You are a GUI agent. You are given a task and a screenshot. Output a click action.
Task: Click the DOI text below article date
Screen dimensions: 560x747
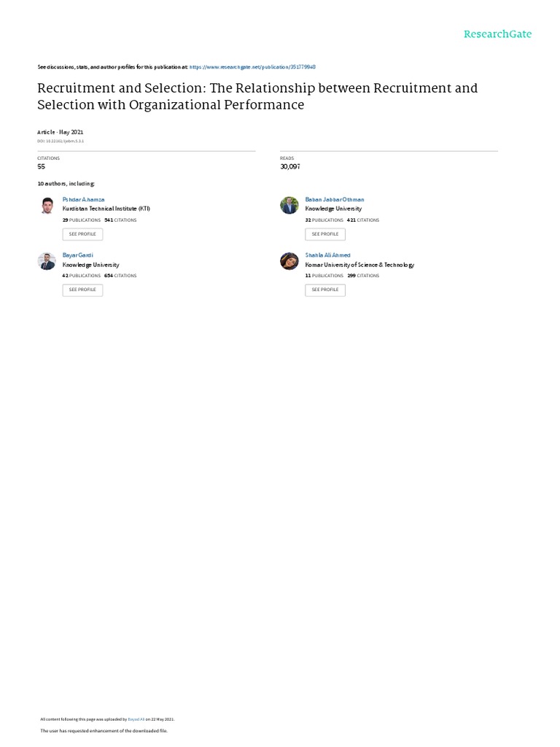click(61, 141)
